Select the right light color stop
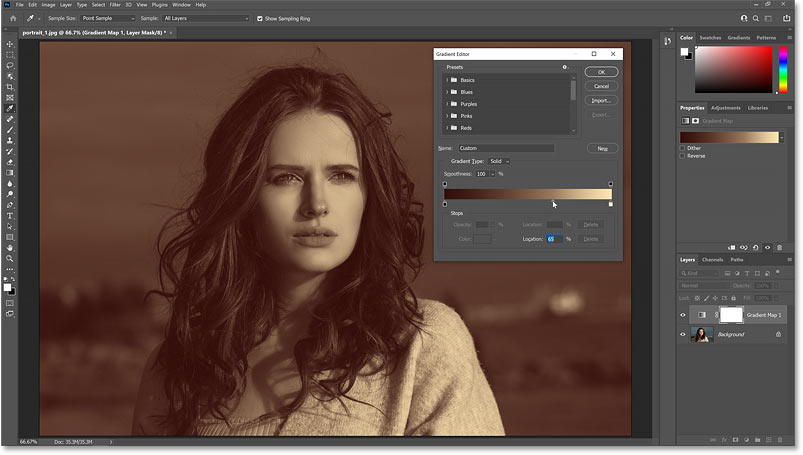Image resolution: width=803 pixels, height=455 pixels. 610,204
